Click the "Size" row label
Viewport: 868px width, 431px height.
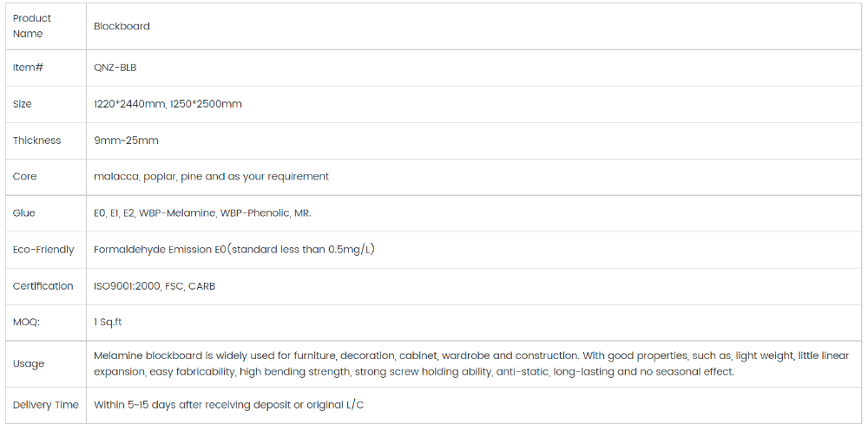[x=23, y=104]
